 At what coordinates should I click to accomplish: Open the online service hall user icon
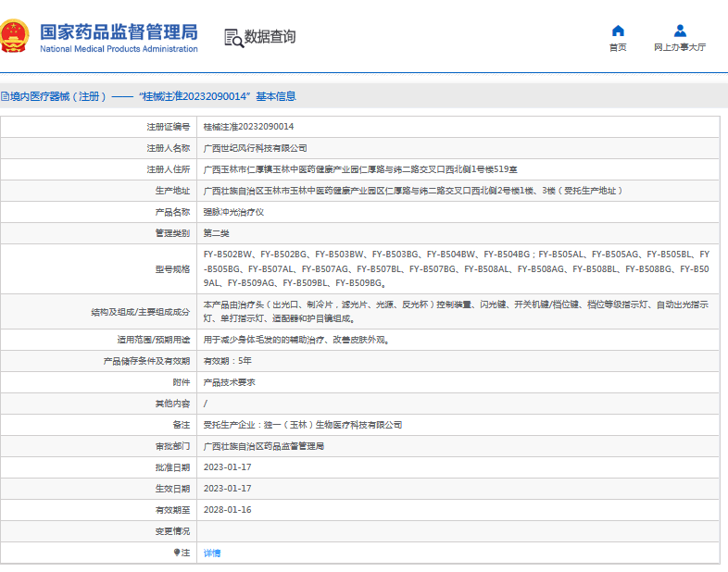680,31
